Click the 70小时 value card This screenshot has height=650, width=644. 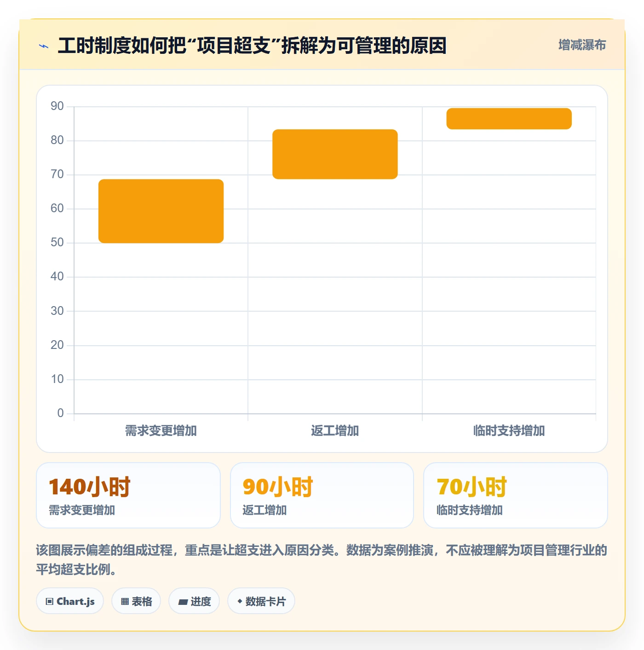[516, 495]
